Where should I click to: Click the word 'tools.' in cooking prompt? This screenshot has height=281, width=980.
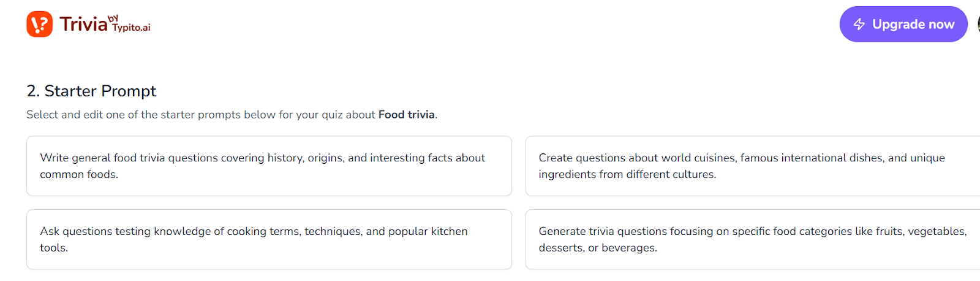point(54,248)
